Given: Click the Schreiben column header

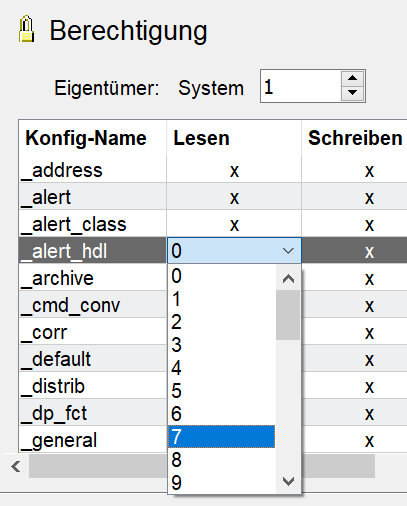Looking at the screenshot, I should point(355,138).
